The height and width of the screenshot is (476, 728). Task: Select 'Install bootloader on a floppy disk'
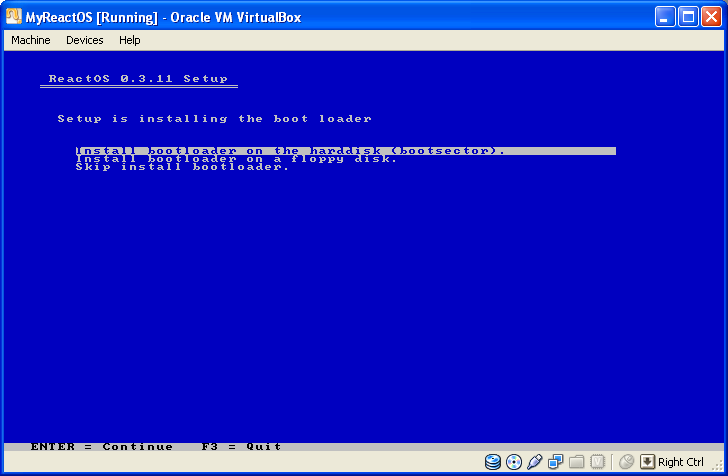(236, 159)
